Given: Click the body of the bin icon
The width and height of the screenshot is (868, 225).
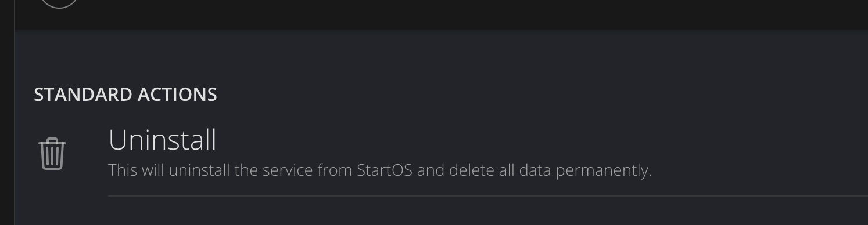Looking at the screenshot, I should (52, 158).
